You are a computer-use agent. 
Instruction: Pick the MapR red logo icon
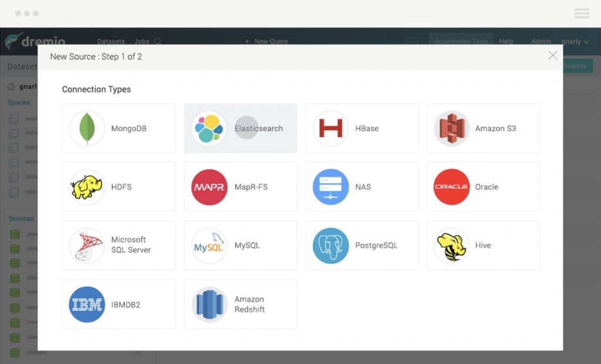click(x=209, y=187)
